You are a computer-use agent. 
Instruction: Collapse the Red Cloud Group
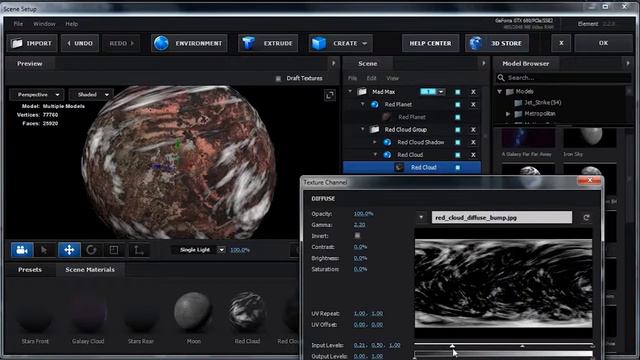point(362,129)
